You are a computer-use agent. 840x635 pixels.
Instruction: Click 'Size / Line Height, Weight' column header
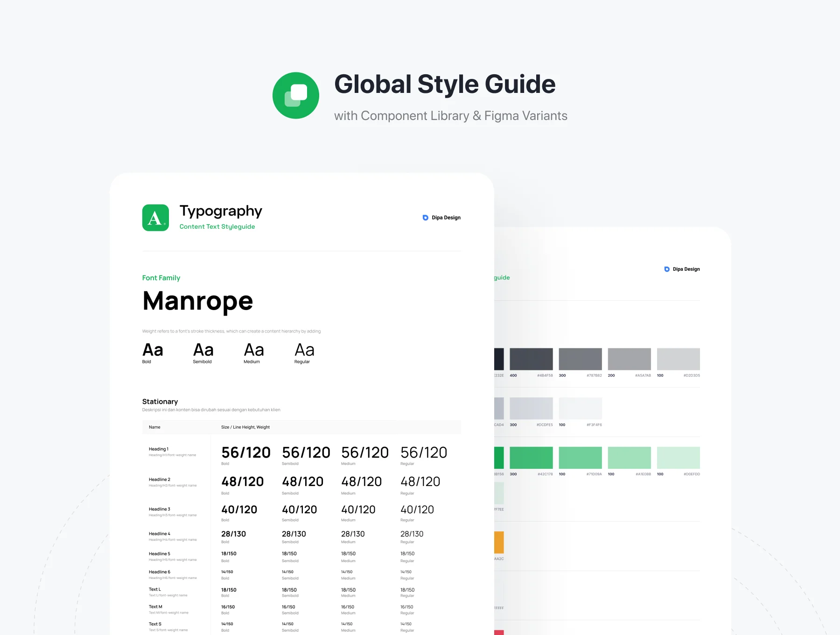click(x=245, y=427)
